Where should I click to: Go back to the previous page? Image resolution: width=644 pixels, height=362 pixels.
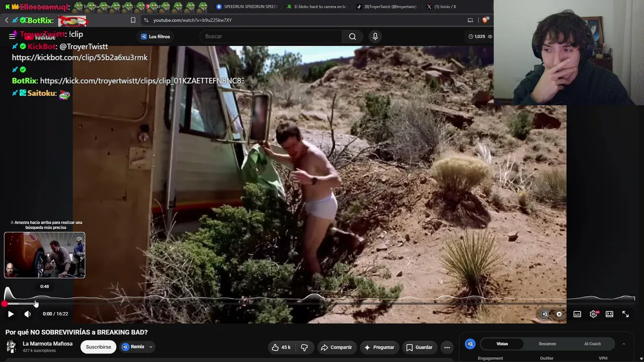click(7, 20)
